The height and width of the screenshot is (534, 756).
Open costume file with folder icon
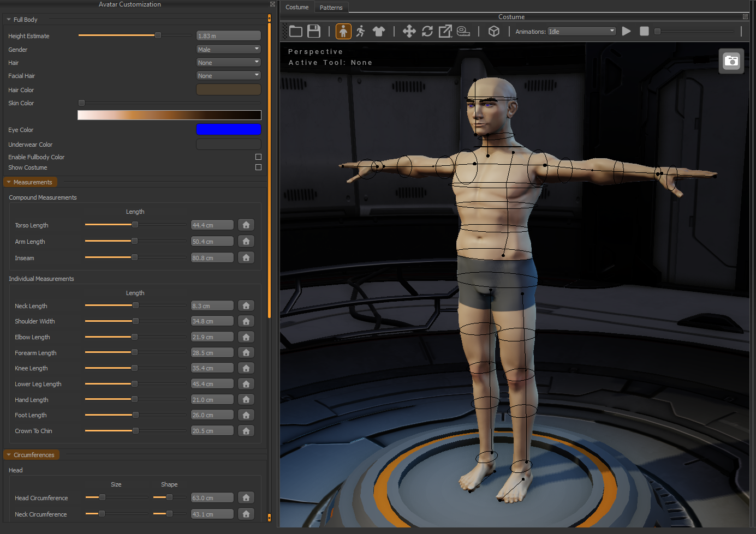pos(296,31)
